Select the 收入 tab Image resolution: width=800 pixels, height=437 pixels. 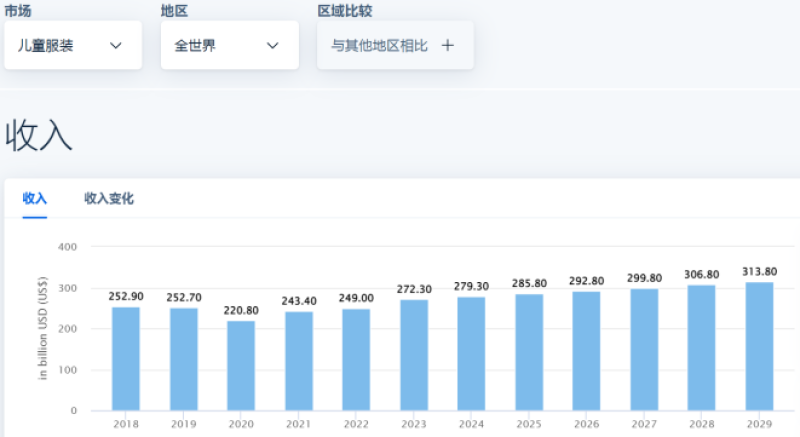pyautogui.click(x=35, y=199)
